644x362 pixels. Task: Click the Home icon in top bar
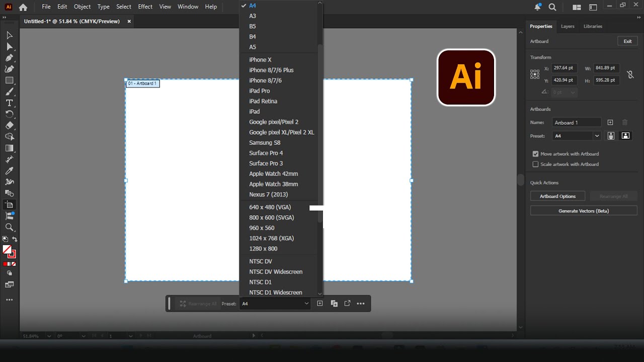[23, 7]
